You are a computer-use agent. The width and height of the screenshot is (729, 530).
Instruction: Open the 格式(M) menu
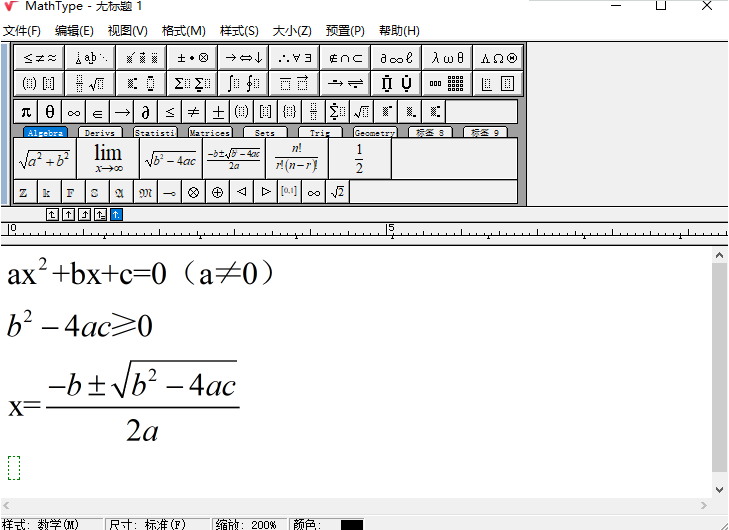pyautogui.click(x=184, y=31)
